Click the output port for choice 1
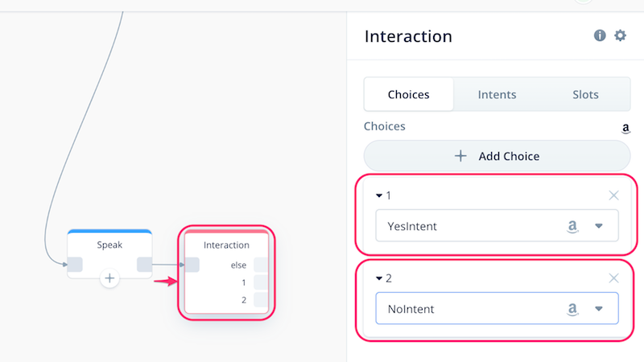The image size is (644, 362). tap(260, 282)
